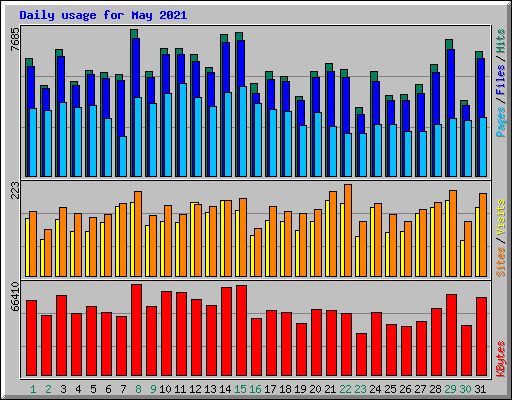Click the orange 'Sites' legend label

500,262
